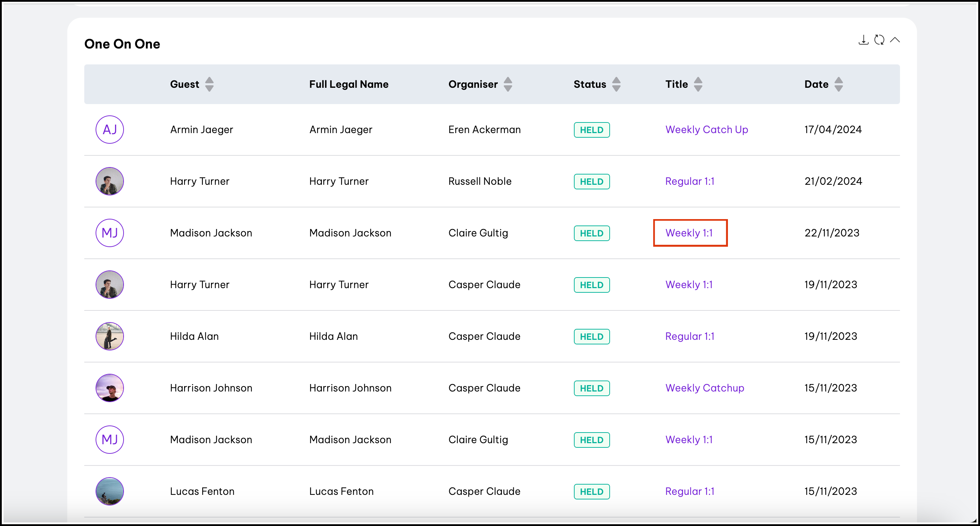Click MJ avatar in 15/11/2023 row

[x=109, y=440]
